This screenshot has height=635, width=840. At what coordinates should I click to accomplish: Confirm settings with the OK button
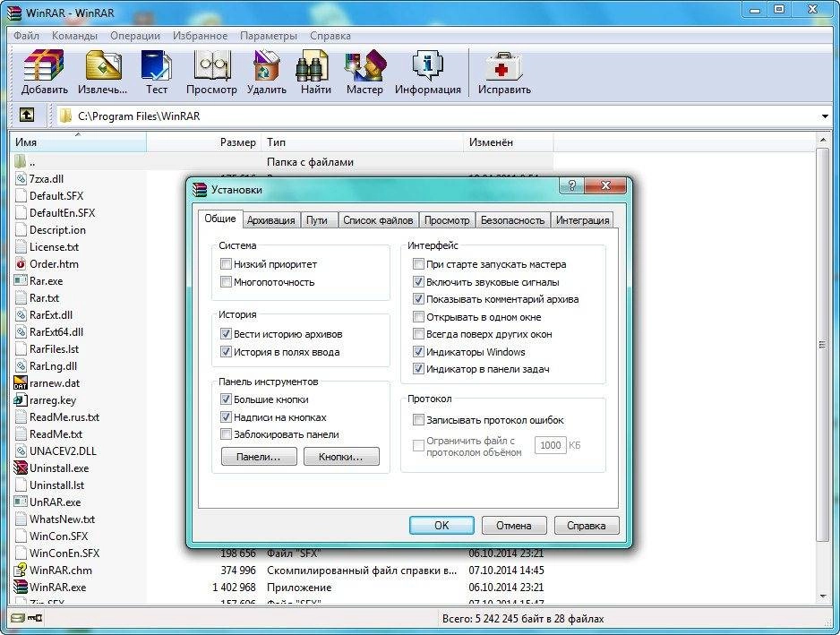coord(441,525)
